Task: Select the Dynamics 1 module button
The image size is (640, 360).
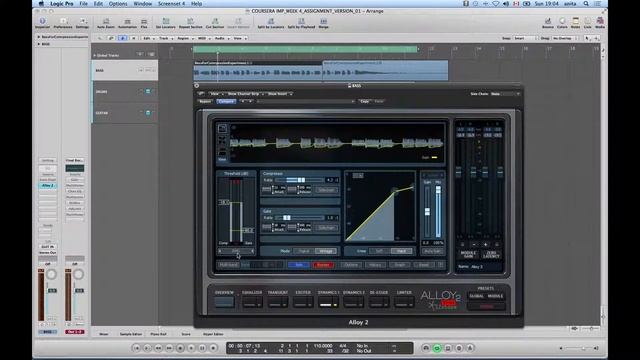Action: [x=329, y=302]
